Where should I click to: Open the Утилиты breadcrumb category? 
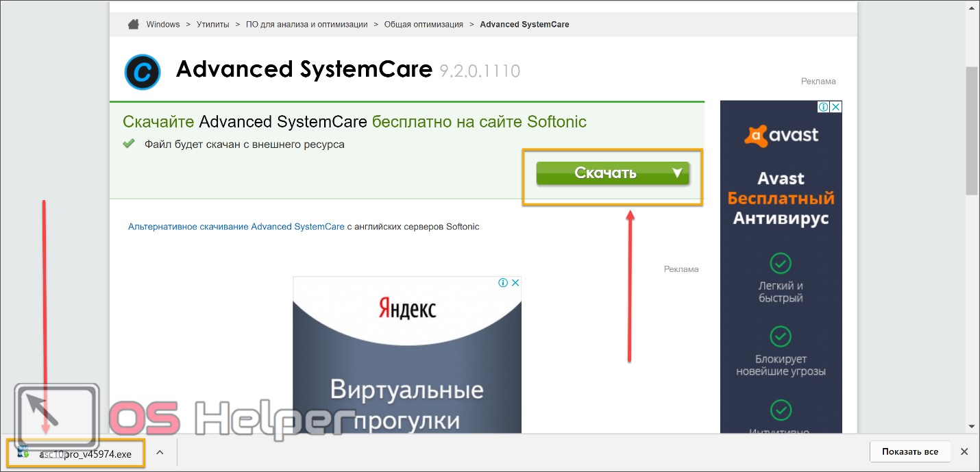212,25
